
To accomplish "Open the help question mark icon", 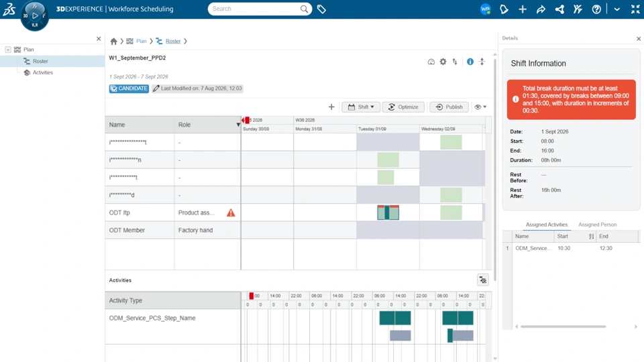I will coord(596,9).
